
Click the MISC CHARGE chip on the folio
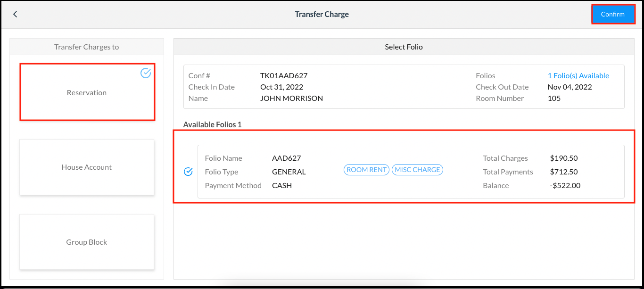click(x=417, y=170)
